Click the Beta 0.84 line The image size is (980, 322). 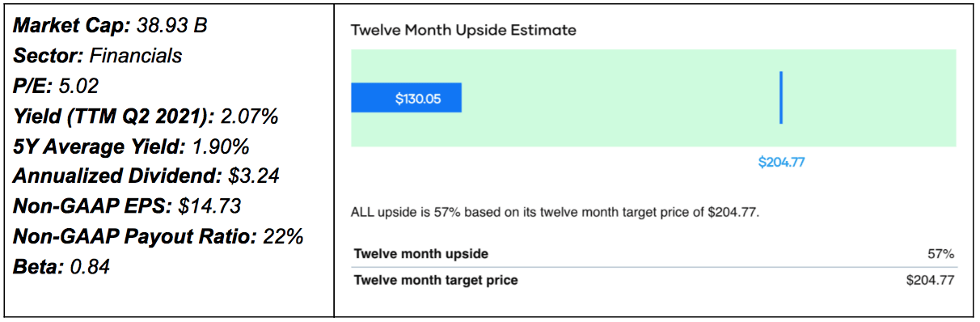61,267
